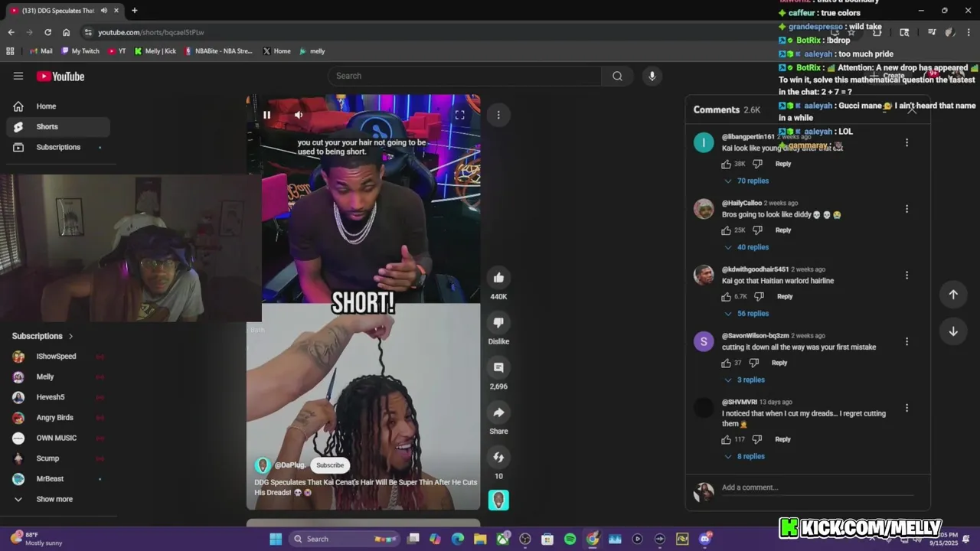The height and width of the screenshot is (551, 980).
Task: Open the My Twitch bookmark
Action: coord(80,51)
